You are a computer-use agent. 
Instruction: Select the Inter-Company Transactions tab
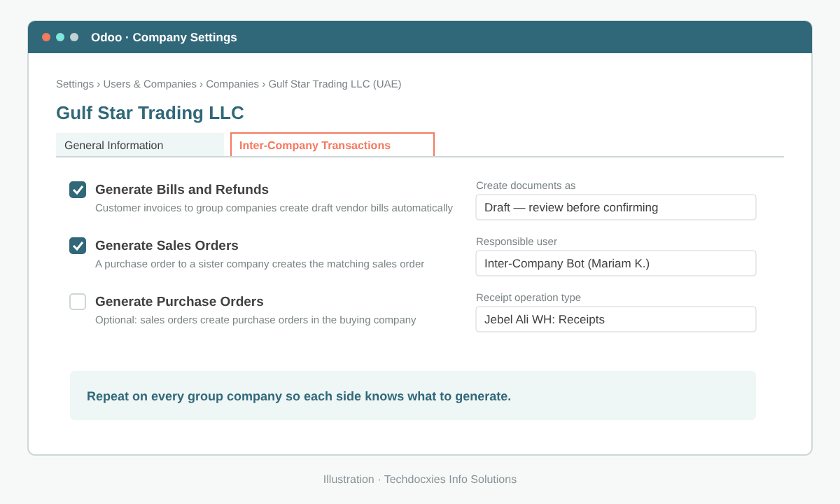pyautogui.click(x=332, y=145)
